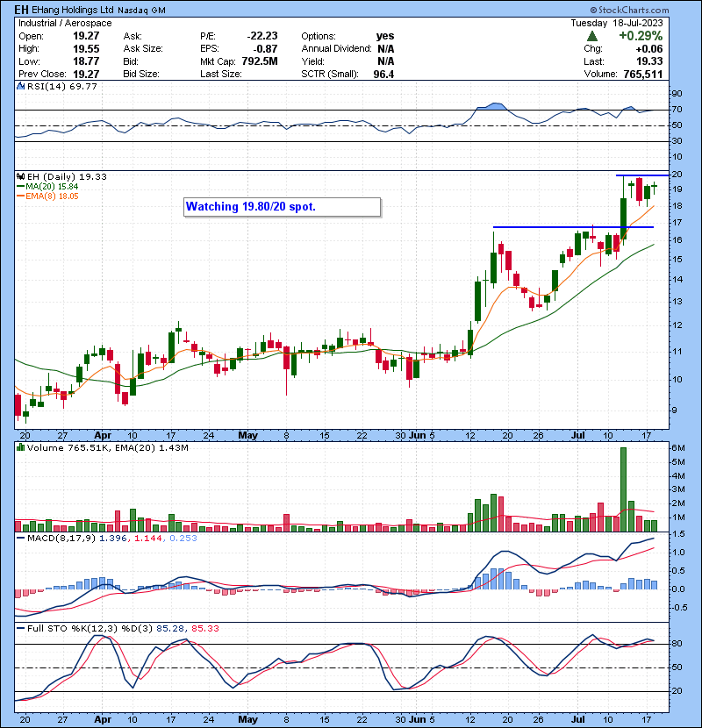Click the High price value 19.55

click(x=86, y=49)
